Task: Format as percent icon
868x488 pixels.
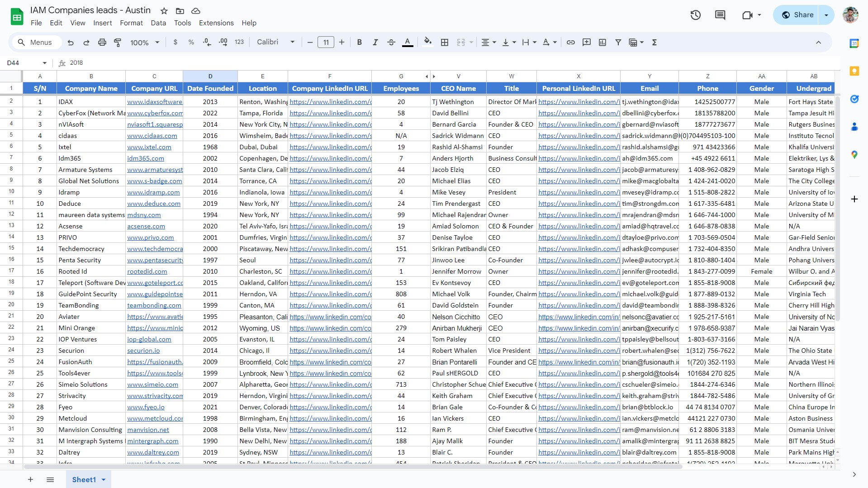Action: [x=191, y=43]
